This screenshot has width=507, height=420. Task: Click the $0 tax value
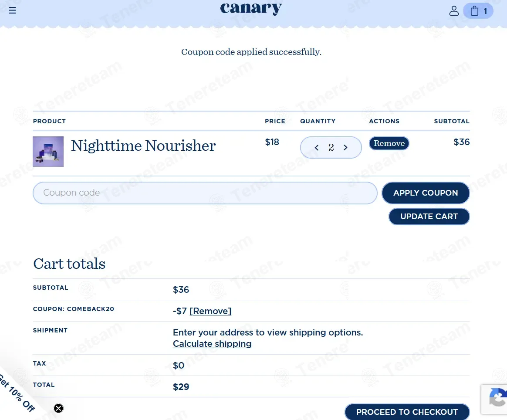[x=179, y=366]
